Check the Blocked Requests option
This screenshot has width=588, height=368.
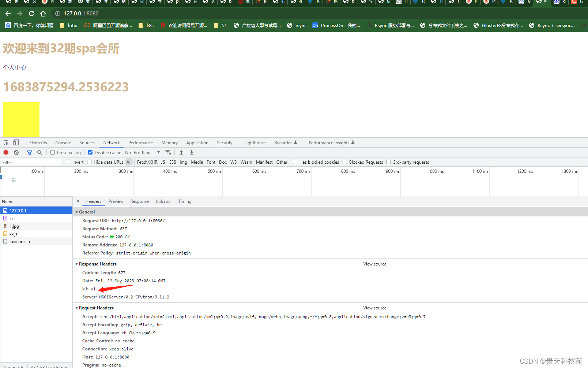(345, 162)
